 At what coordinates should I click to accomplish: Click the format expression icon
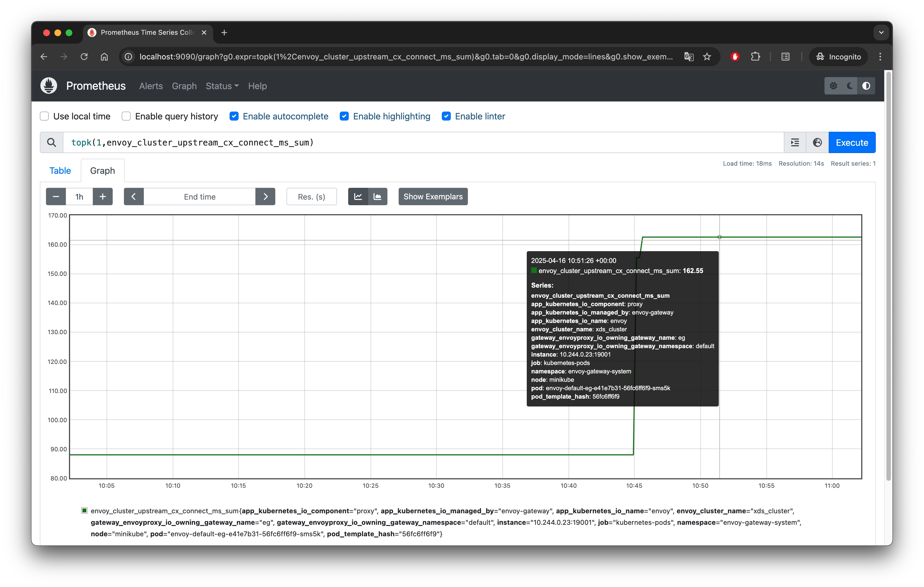click(x=795, y=142)
